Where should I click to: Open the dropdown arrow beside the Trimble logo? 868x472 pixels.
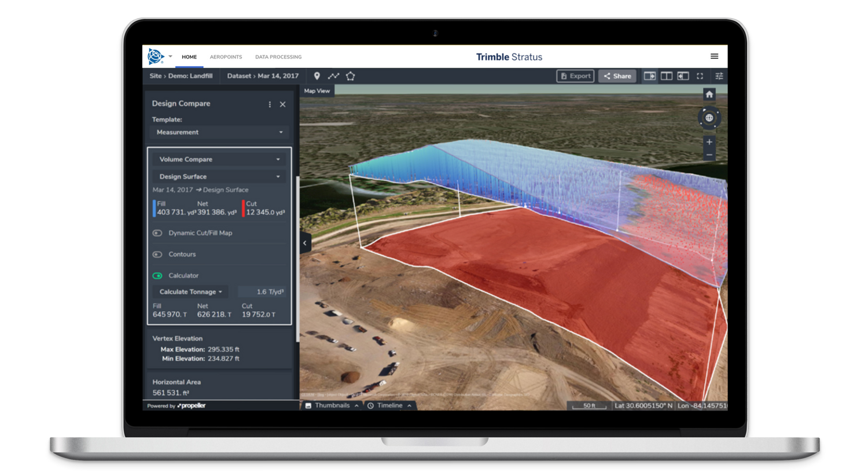170,56
